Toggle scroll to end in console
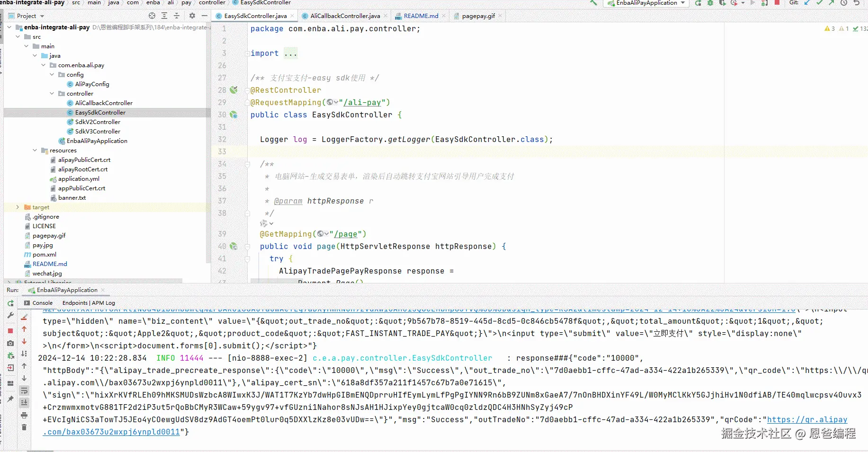 pos(24,403)
